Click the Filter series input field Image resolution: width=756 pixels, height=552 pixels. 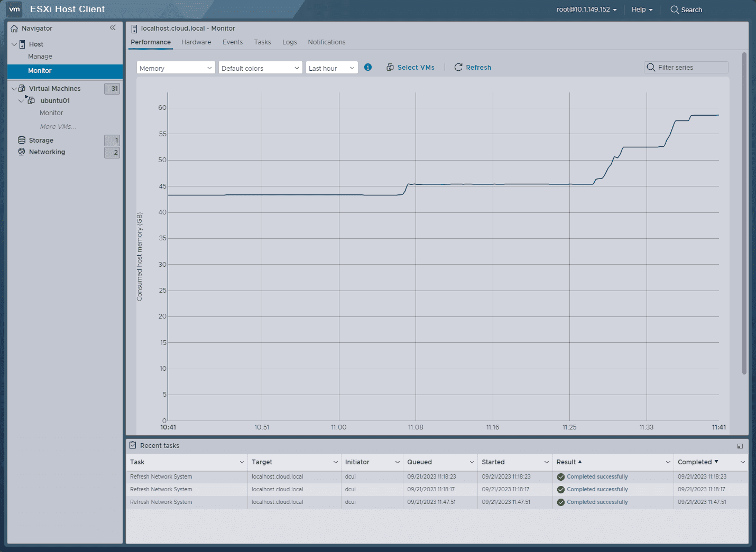[690, 67]
